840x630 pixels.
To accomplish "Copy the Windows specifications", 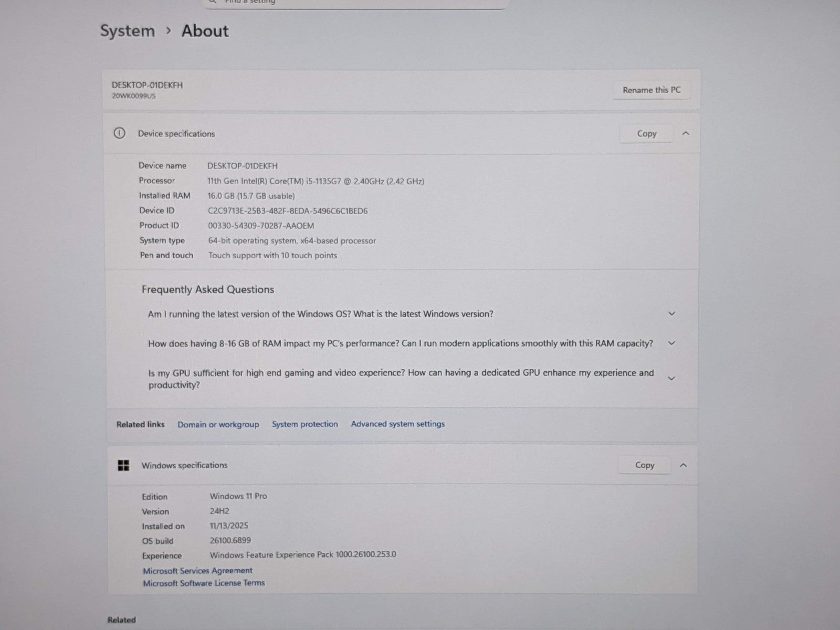I will coord(644,465).
